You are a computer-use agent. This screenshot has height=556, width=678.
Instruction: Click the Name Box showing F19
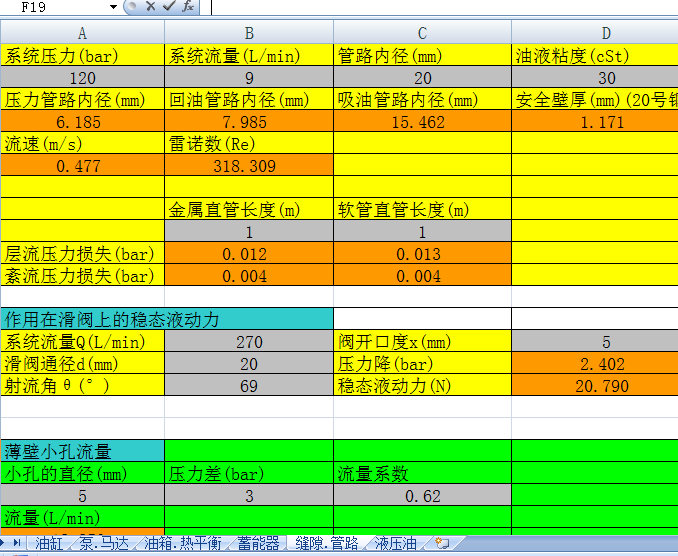point(54,7)
